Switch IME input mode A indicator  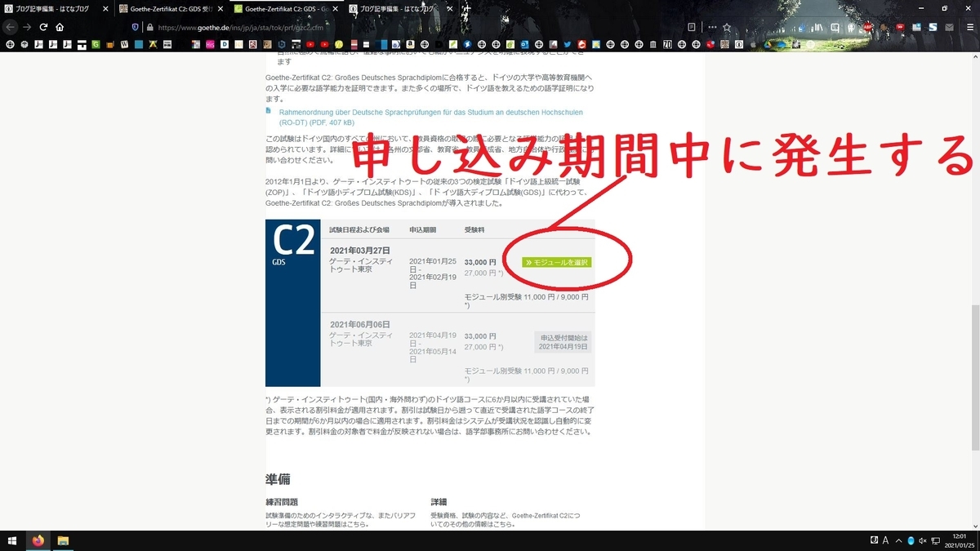tap(885, 540)
